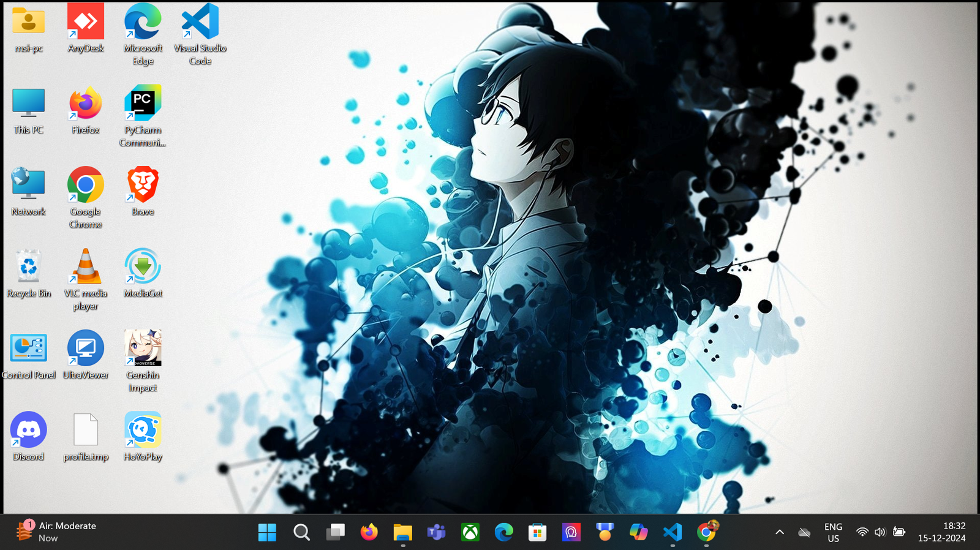Launch Microsoft Edge from the taskbar
This screenshot has height=550, width=980.
tap(503, 532)
